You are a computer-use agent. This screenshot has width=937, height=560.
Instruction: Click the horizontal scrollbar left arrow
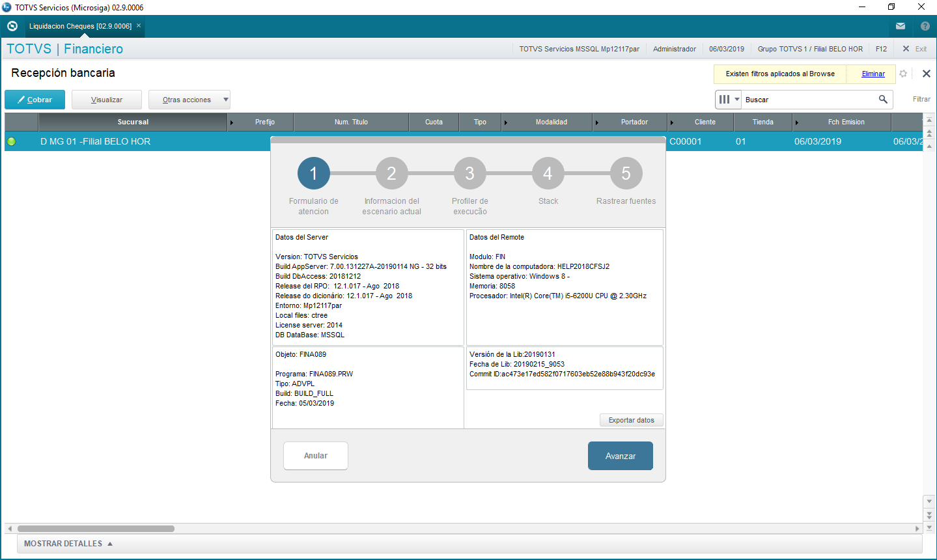point(10,529)
